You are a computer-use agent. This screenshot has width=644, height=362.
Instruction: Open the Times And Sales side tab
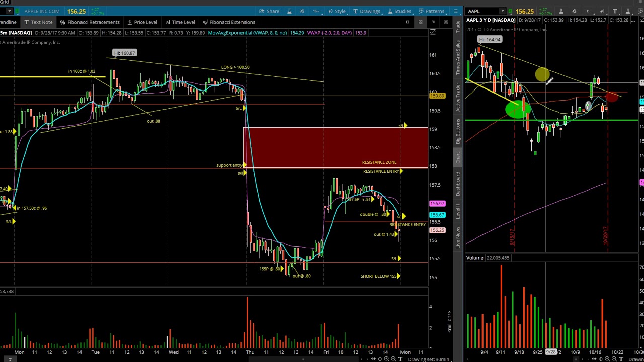tap(458, 57)
